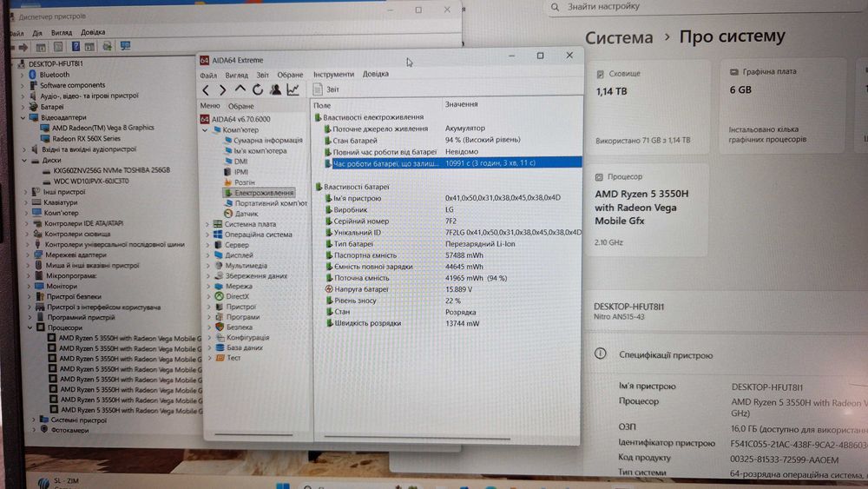Switch to the Меню tab in AIDA64 sidebar
The width and height of the screenshot is (868, 489).
point(210,106)
